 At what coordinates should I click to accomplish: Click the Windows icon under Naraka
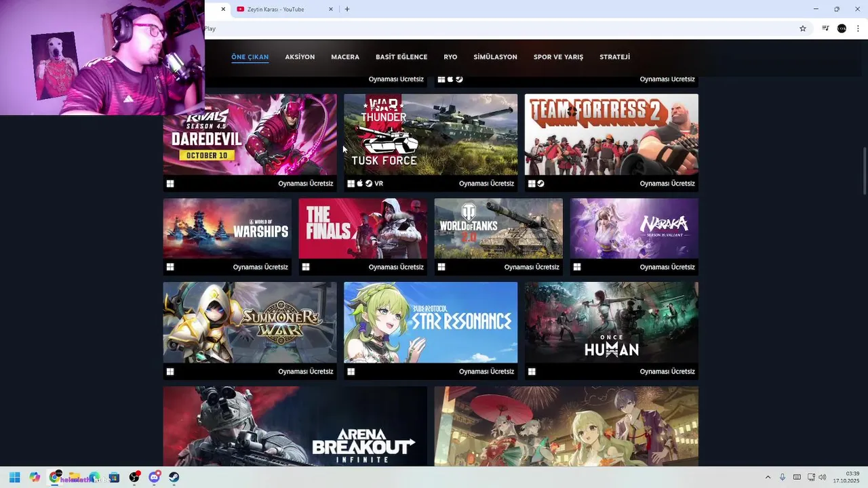tap(577, 267)
